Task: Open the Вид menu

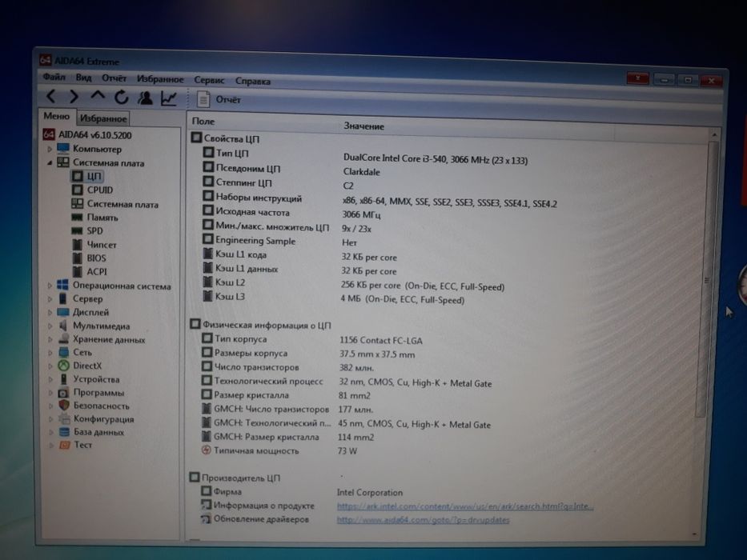Action: [x=83, y=78]
